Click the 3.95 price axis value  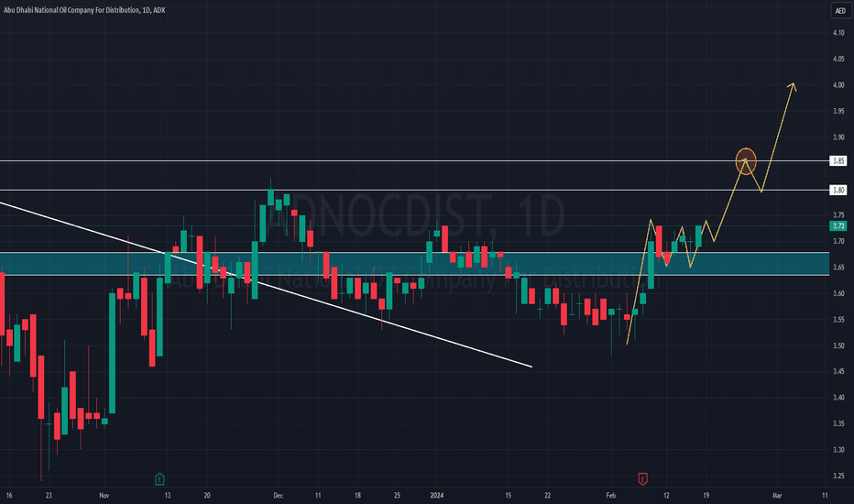[838, 111]
